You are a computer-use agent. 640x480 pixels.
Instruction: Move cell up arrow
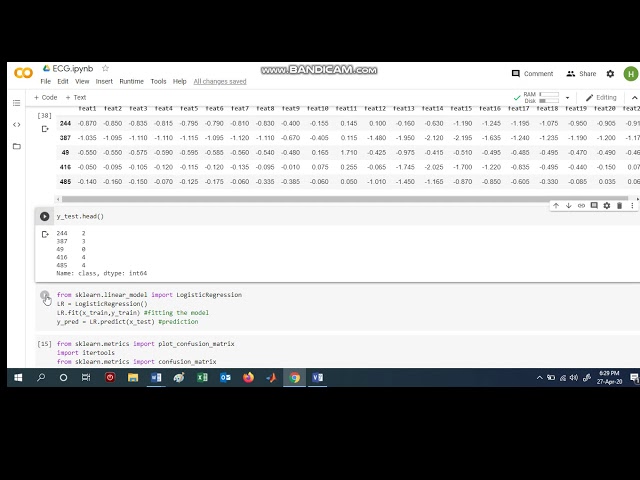(556, 205)
